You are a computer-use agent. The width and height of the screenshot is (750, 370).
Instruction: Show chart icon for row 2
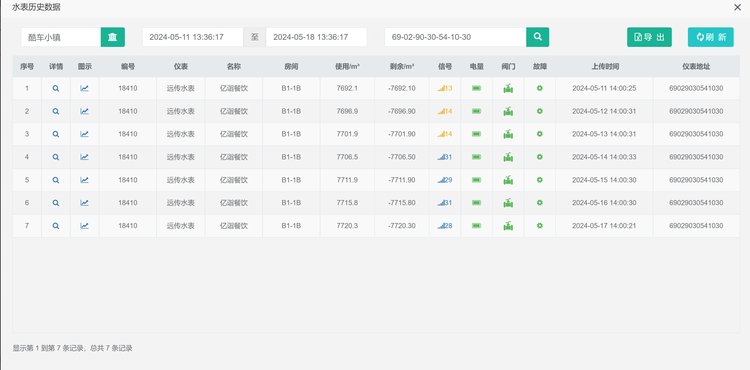point(84,111)
